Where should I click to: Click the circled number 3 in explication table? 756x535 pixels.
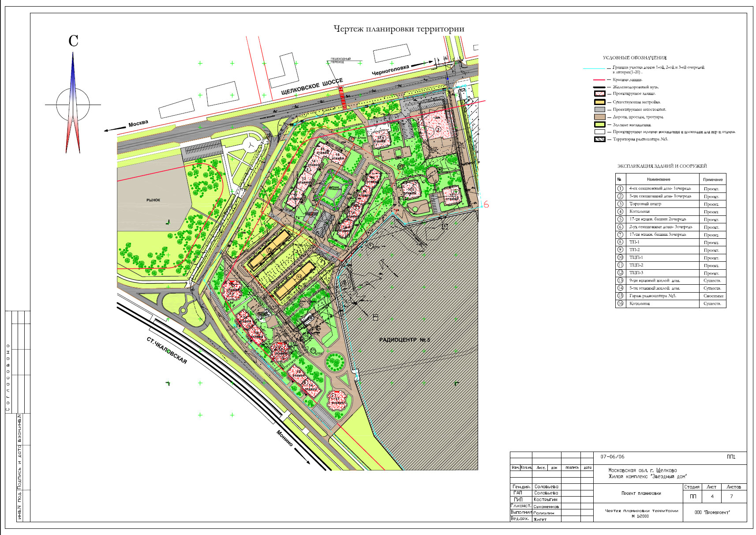click(x=620, y=204)
